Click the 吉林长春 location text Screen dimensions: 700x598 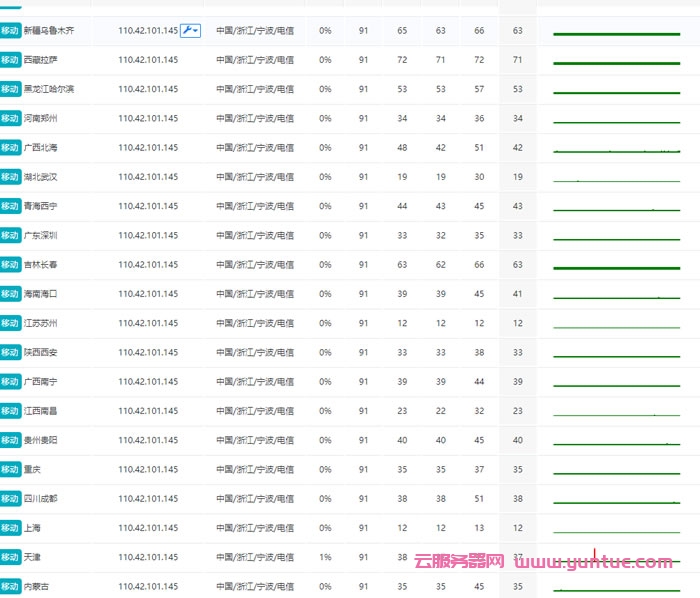pos(41,265)
